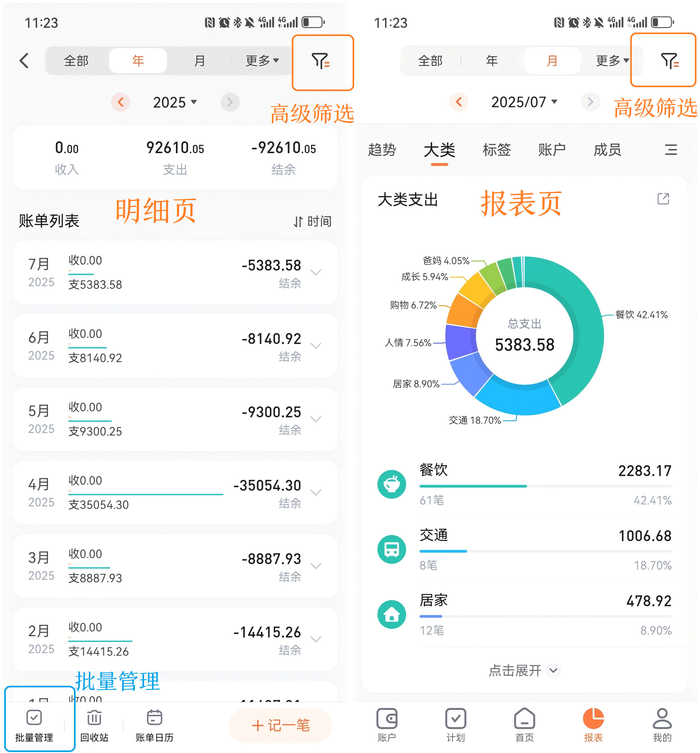
Task: Open the 2025 year picker
Action: click(175, 102)
